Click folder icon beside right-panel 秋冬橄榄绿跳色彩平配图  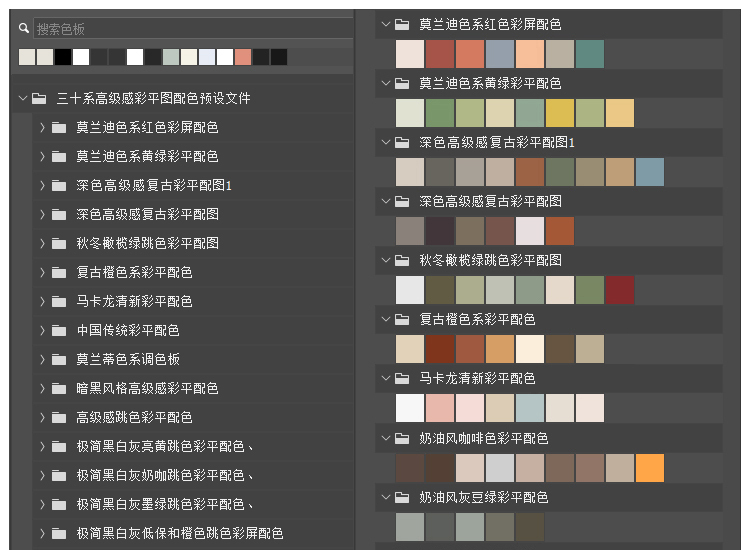click(x=402, y=260)
